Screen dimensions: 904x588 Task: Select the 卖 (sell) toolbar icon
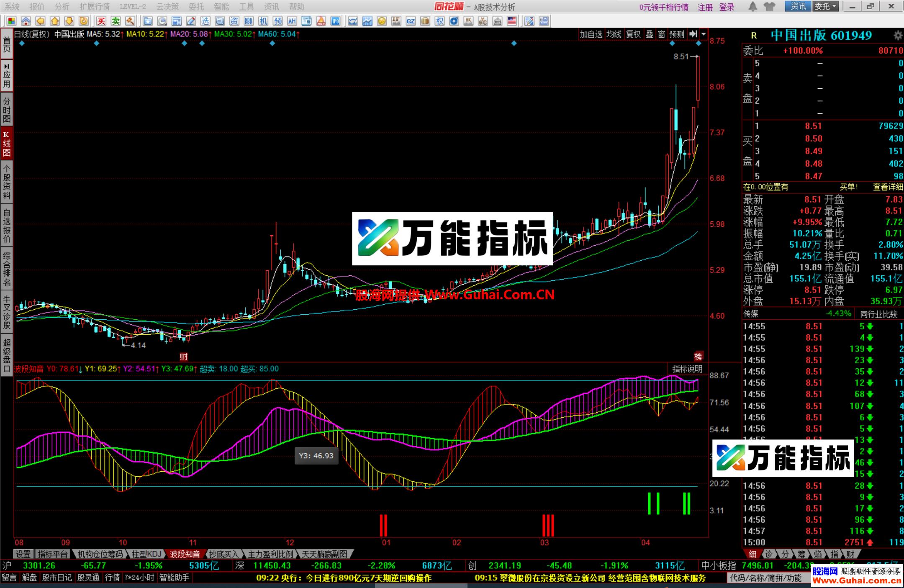coord(116,20)
